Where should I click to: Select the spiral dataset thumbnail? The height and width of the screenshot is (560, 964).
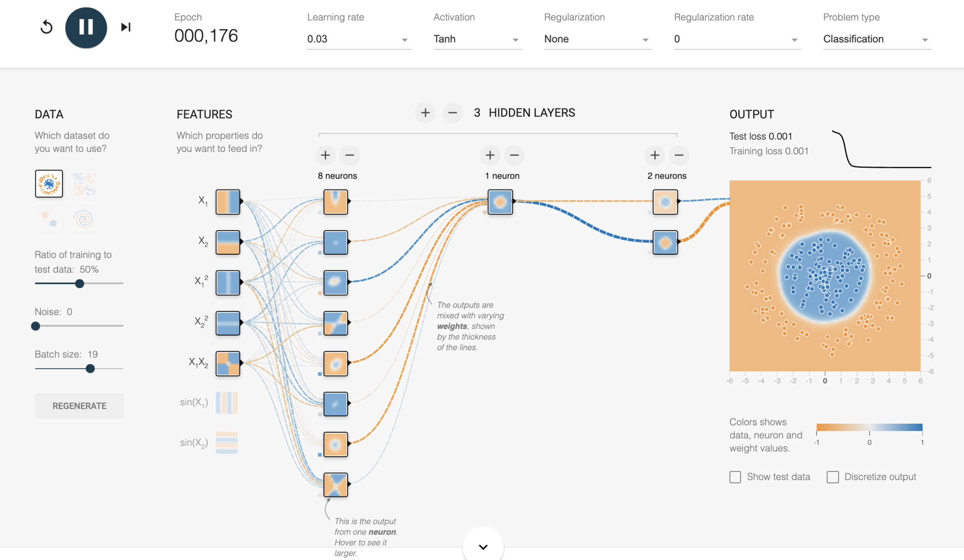84,219
